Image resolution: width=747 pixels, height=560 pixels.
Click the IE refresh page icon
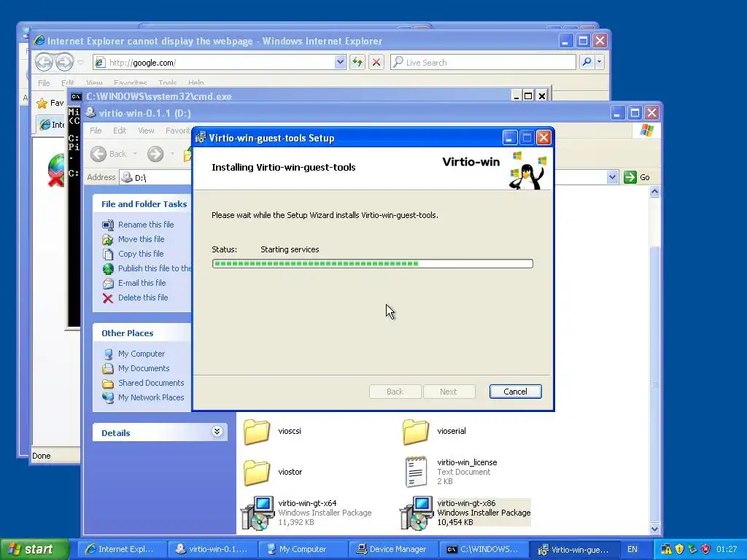tap(357, 63)
